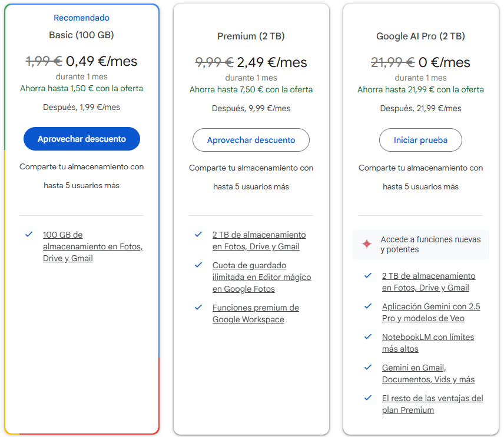
Task: Click checkmark next to Cuota de guardado ilimitada
Action: tap(198, 265)
